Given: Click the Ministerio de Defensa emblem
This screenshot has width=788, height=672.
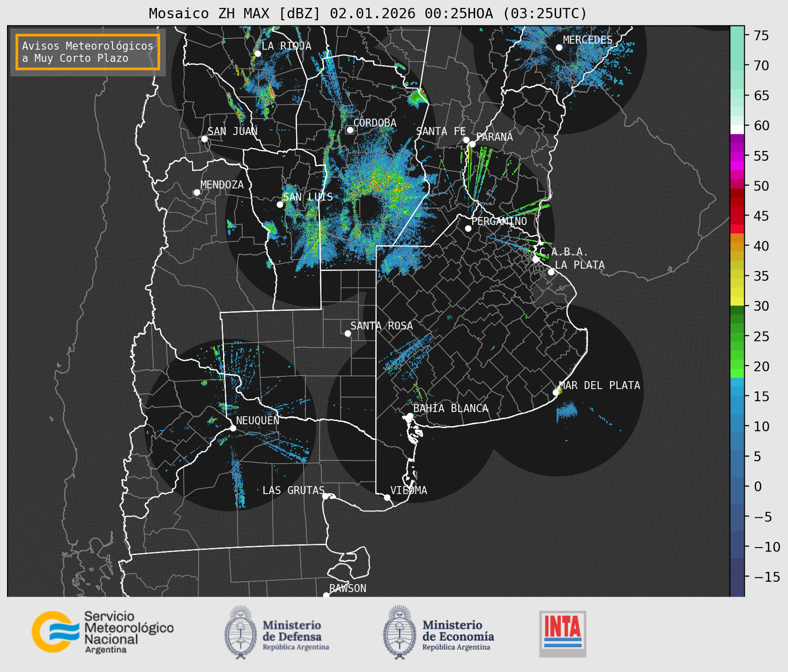Looking at the screenshot, I should click(241, 632).
